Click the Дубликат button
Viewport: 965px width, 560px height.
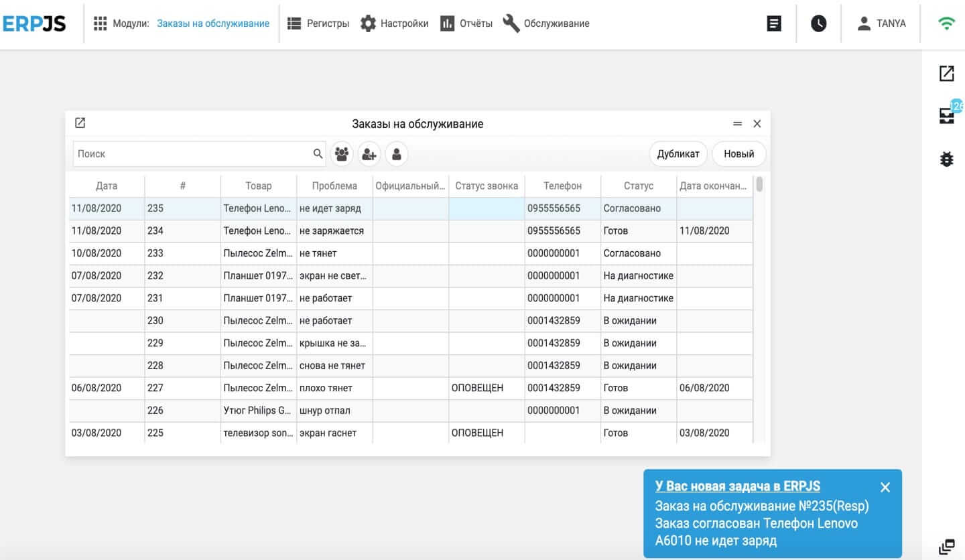pyautogui.click(x=678, y=154)
